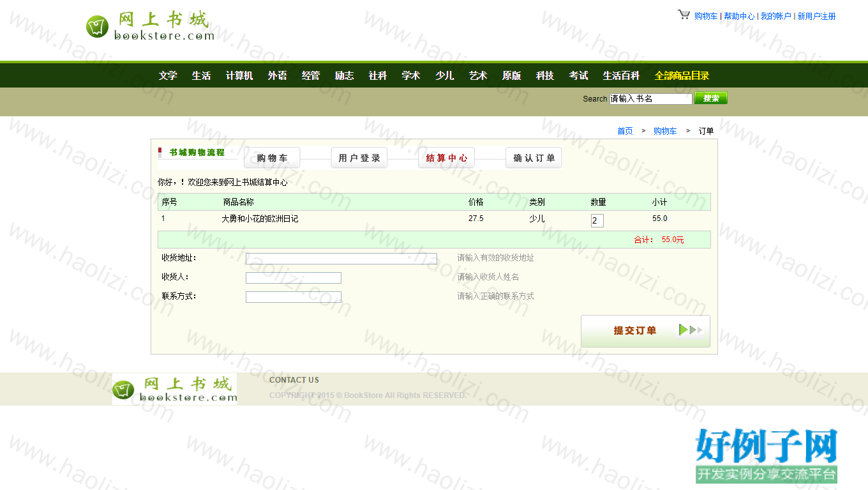The height and width of the screenshot is (490, 868).
Task: Go to 我的帐户 account page
Action: [775, 17]
